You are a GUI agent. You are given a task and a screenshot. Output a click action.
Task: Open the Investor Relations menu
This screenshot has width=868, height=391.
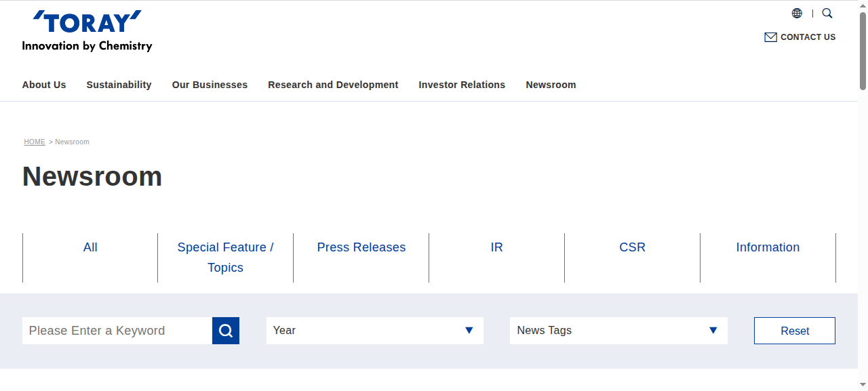coord(462,85)
